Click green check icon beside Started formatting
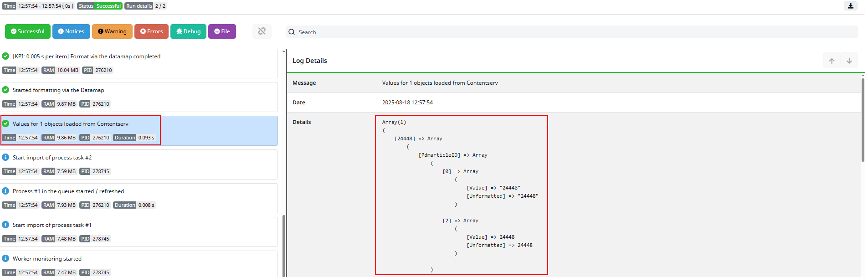Image resolution: width=868 pixels, height=277 pixels. point(5,90)
